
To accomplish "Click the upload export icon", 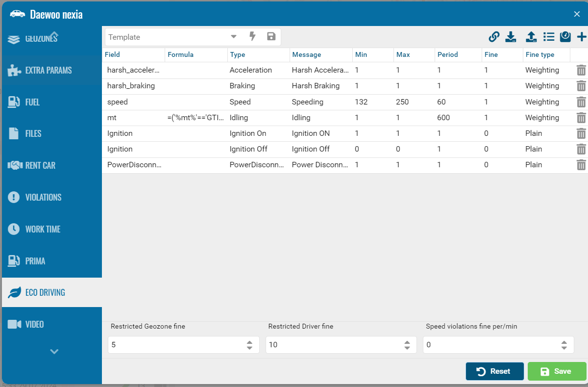I will (x=531, y=37).
